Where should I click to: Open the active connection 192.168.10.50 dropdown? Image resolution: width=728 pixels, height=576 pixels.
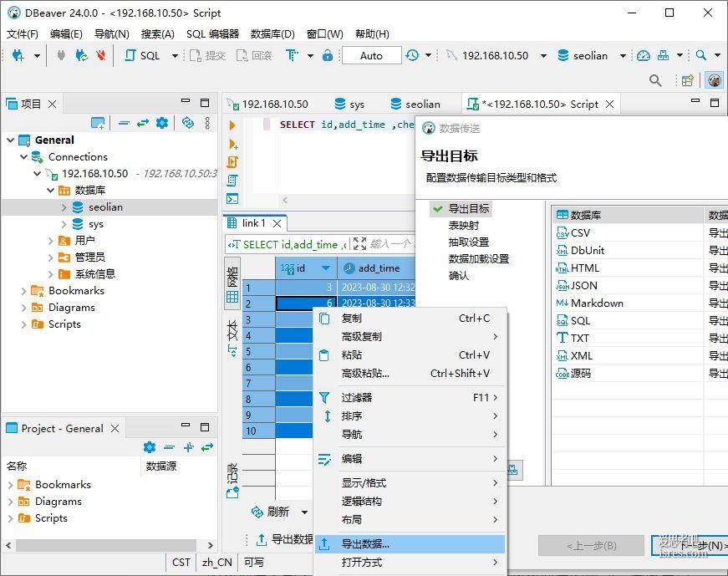pos(543,56)
